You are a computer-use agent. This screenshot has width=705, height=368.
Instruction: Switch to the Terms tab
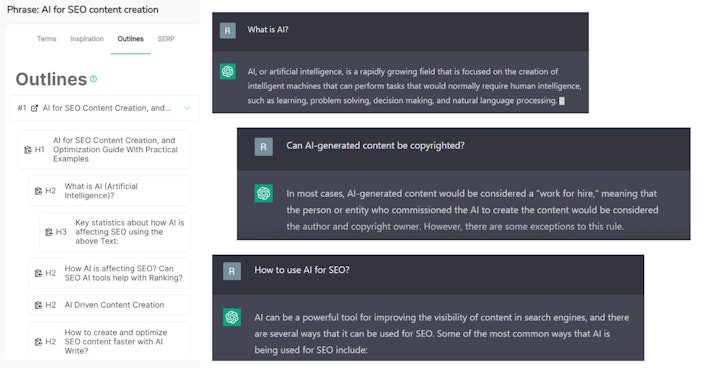point(47,39)
